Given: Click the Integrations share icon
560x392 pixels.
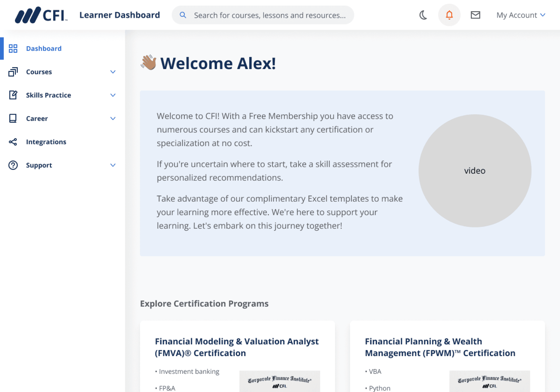Looking at the screenshot, I should tap(13, 142).
